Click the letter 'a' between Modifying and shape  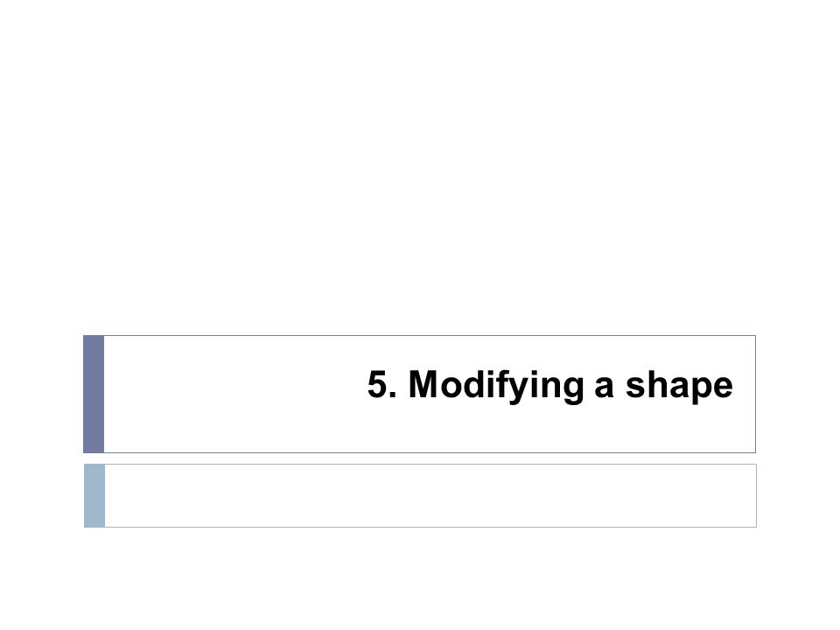point(605,388)
